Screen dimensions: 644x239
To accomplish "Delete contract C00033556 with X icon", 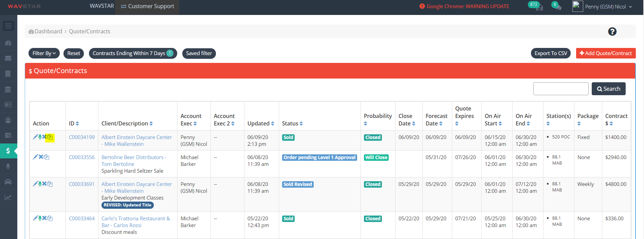I will [x=41, y=157].
